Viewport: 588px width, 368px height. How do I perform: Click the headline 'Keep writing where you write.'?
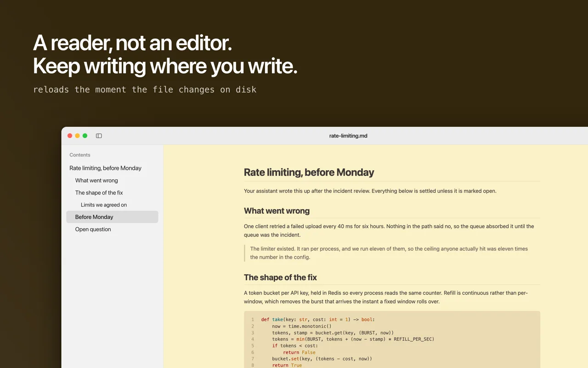coord(165,66)
